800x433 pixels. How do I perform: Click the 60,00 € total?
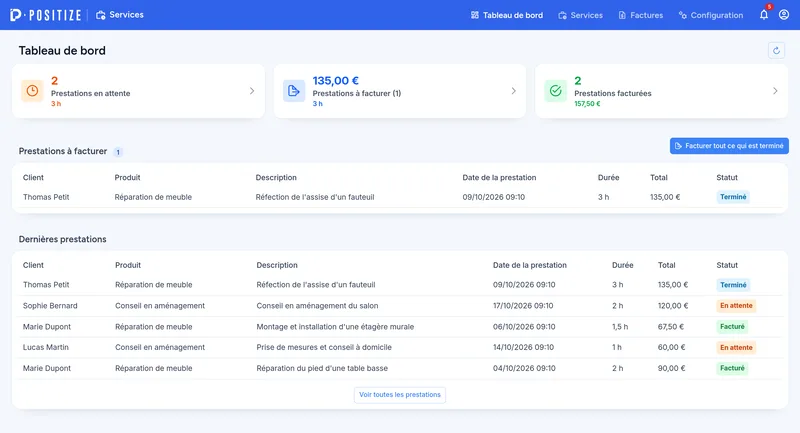(x=671, y=347)
